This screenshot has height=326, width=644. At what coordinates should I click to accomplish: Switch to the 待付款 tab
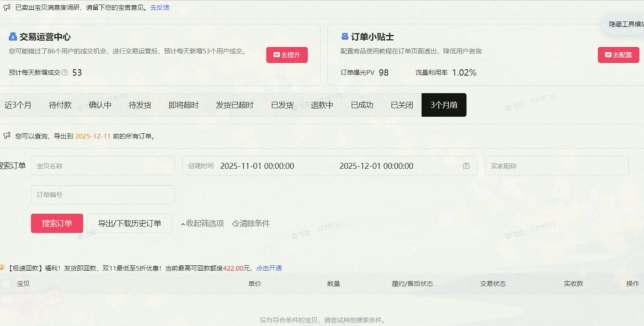(x=60, y=105)
